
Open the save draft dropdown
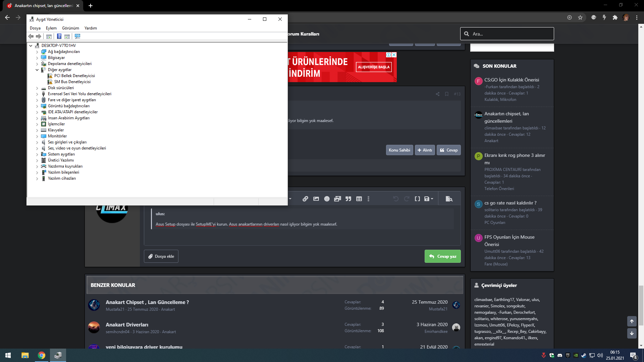point(428,199)
